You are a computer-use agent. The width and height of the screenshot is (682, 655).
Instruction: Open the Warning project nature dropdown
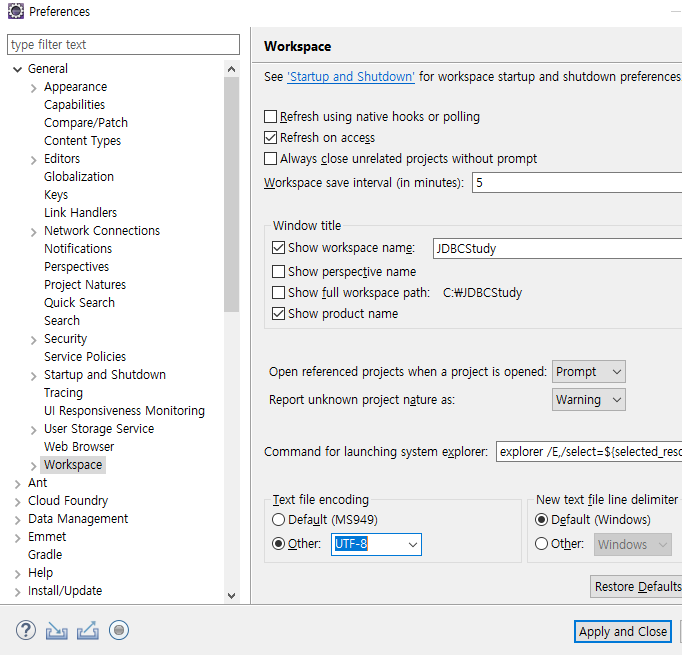pos(588,400)
